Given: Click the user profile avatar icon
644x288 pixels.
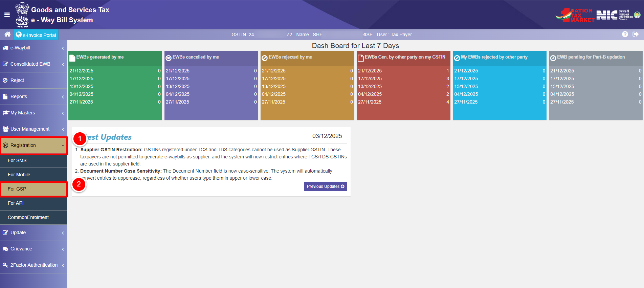Looking at the screenshot, I should point(637,15).
